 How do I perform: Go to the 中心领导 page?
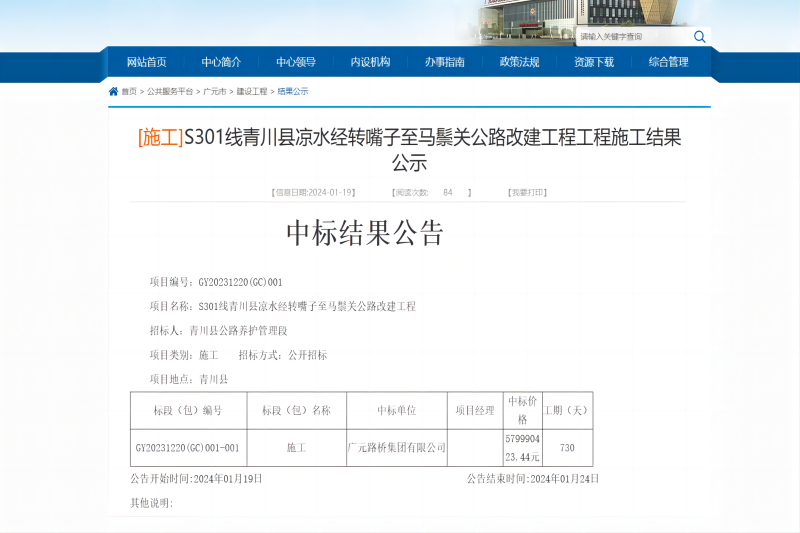pyautogui.click(x=296, y=62)
